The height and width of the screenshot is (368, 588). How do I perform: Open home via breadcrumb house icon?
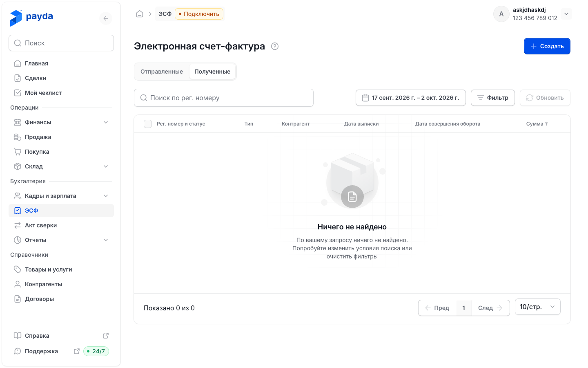coord(140,14)
